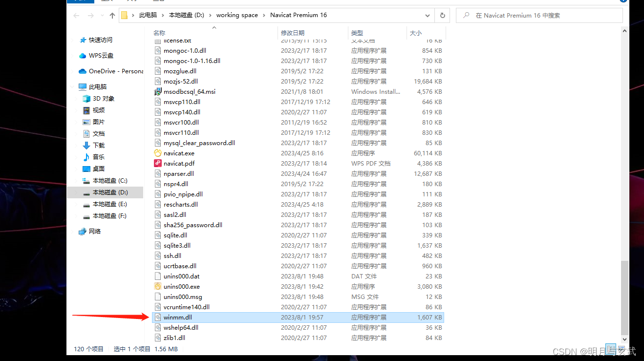Screen dimensions: 644x361
Task: Expand path chevron after working space
Action: coord(264,15)
